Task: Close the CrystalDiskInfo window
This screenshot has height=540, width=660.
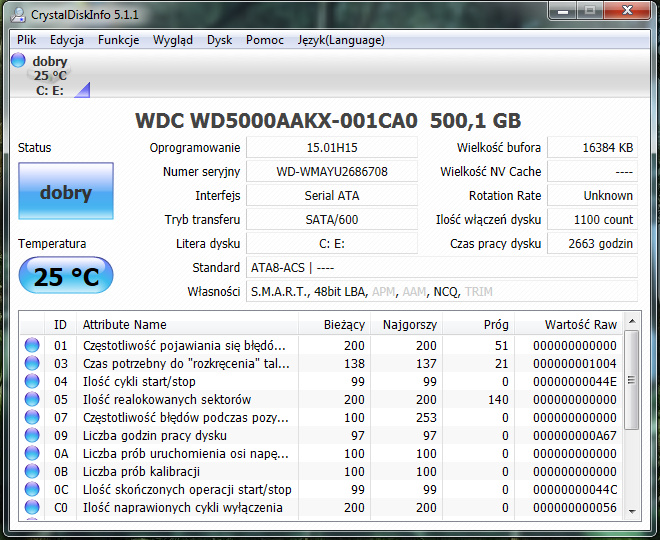Action: pos(627,11)
